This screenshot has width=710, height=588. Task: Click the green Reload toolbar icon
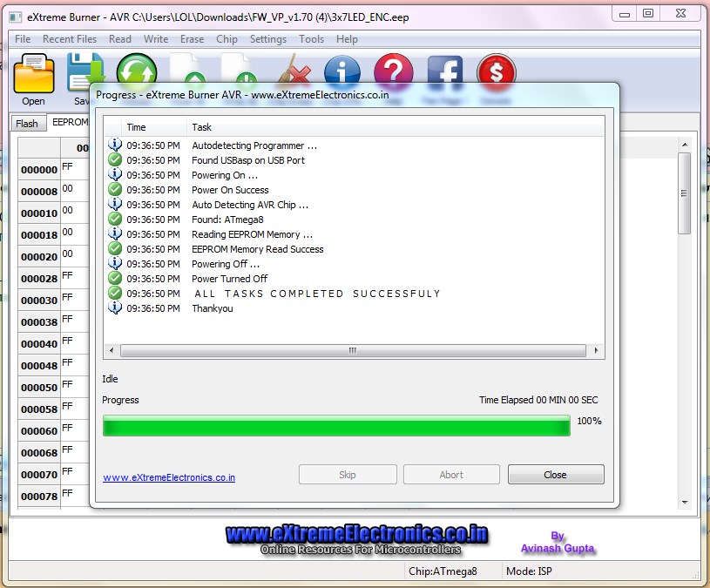pyautogui.click(x=137, y=68)
